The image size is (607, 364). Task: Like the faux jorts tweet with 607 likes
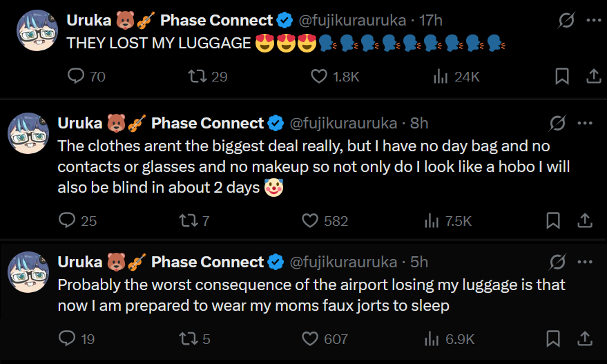tap(311, 338)
